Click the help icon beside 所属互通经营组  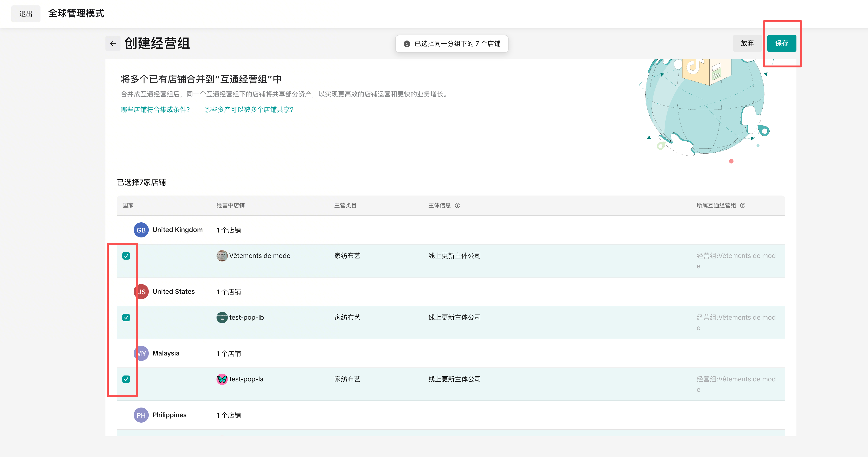pyautogui.click(x=743, y=205)
